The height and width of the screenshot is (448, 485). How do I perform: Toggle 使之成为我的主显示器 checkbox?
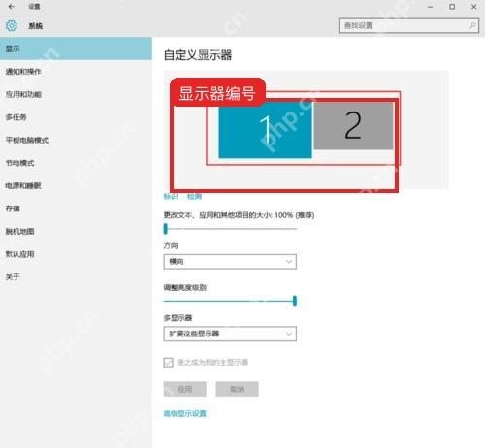[168, 363]
